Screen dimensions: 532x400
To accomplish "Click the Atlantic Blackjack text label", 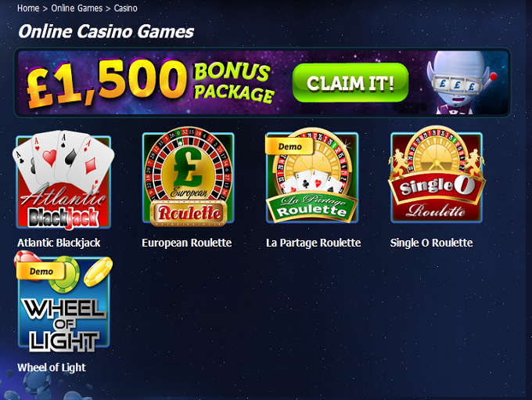I will click(59, 243).
